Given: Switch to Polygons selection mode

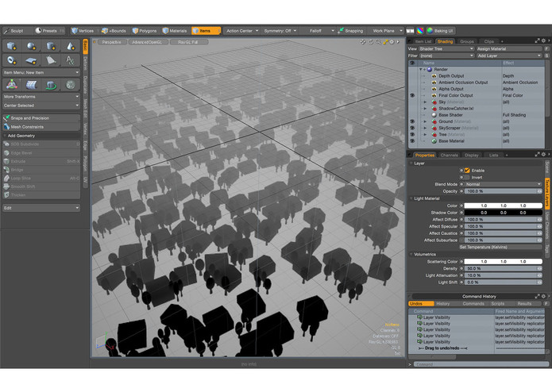Looking at the screenshot, I should tap(145, 31).
